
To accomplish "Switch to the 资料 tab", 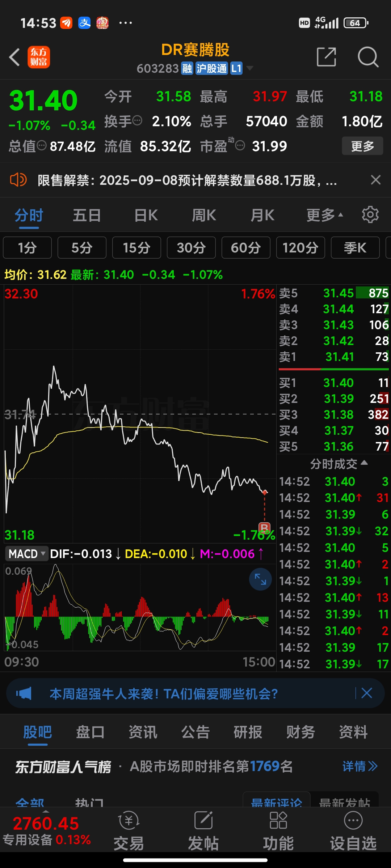I will [353, 732].
